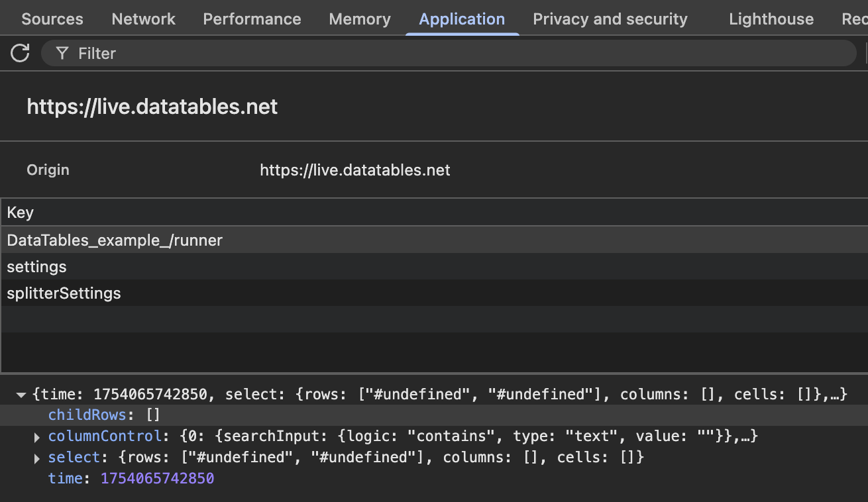
Task: Open the Privacy and security tab
Action: [610, 19]
